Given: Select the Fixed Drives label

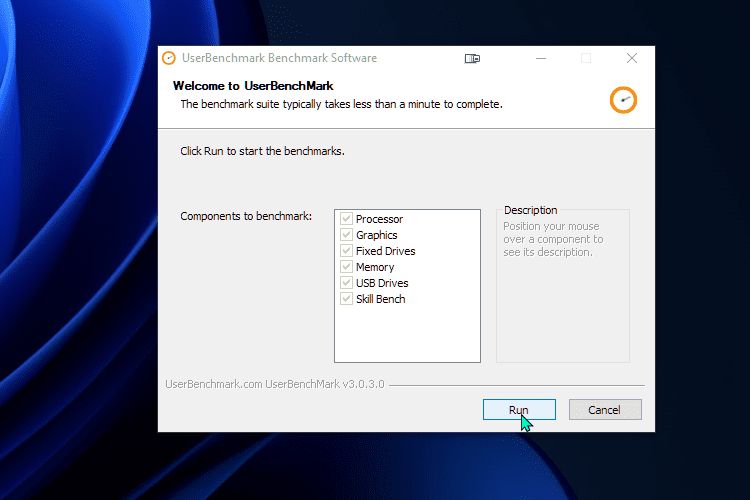Looking at the screenshot, I should click(386, 251).
